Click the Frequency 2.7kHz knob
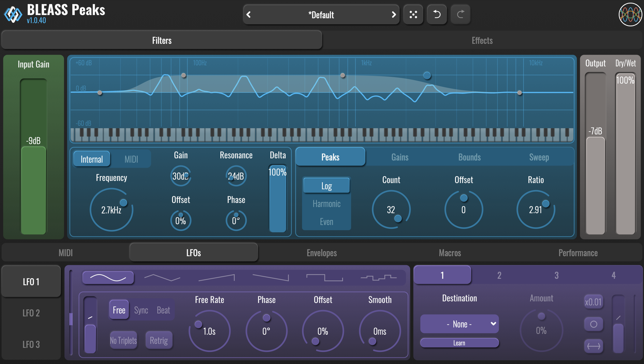644x364 pixels. pyautogui.click(x=111, y=210)
